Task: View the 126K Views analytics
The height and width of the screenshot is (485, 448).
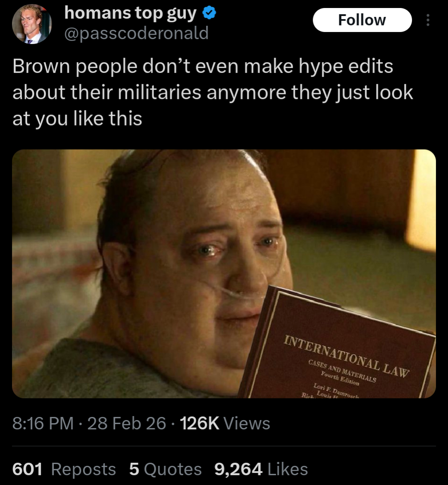Action: [225, 423]
